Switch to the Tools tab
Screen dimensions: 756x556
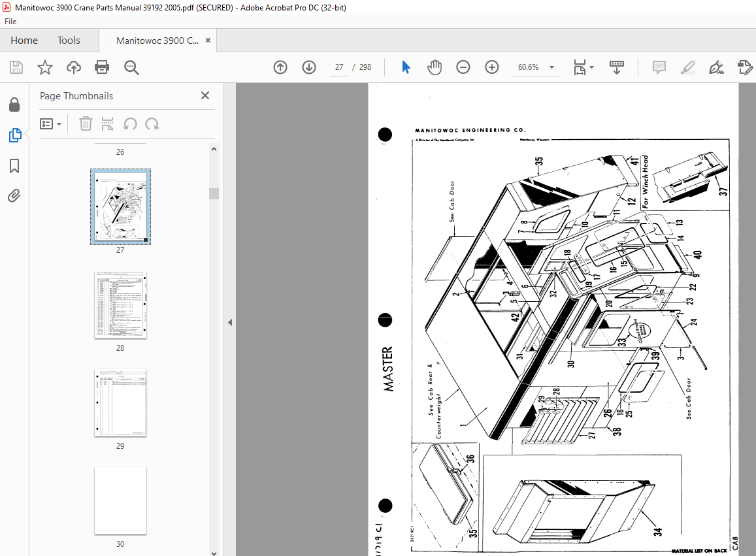pyautogui.click(x=69, y=41)
